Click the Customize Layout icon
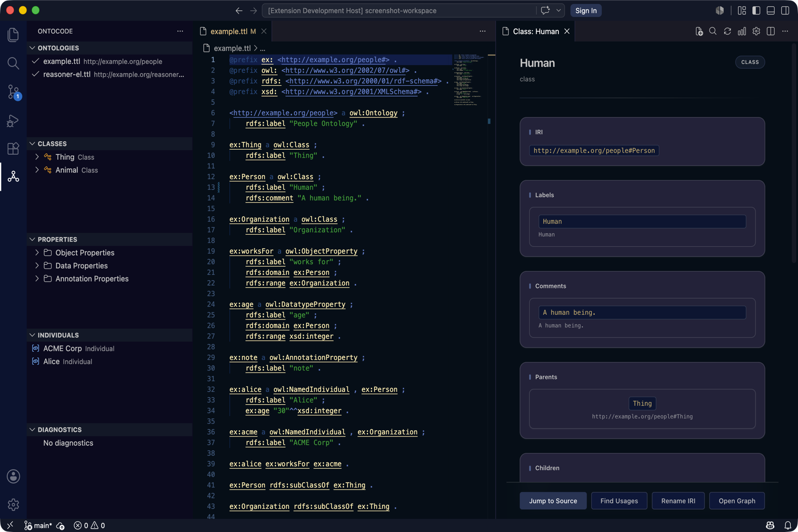The width and height of the screenshot is (798, 532). [x=742, y=10]
